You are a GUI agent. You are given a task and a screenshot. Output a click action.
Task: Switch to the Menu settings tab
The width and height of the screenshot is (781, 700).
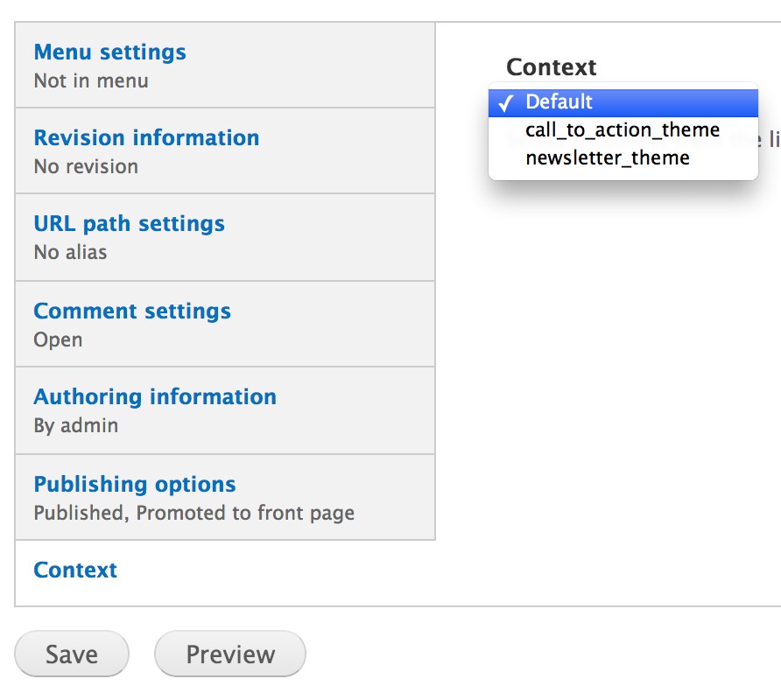(109, 52)
